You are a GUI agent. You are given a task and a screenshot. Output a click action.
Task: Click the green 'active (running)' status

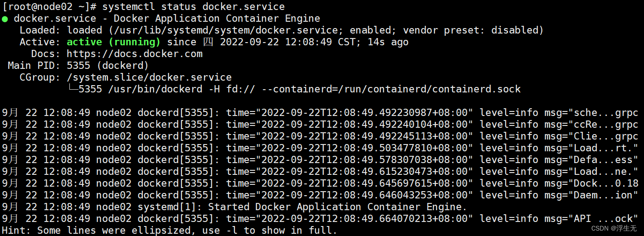coord(114,42)
